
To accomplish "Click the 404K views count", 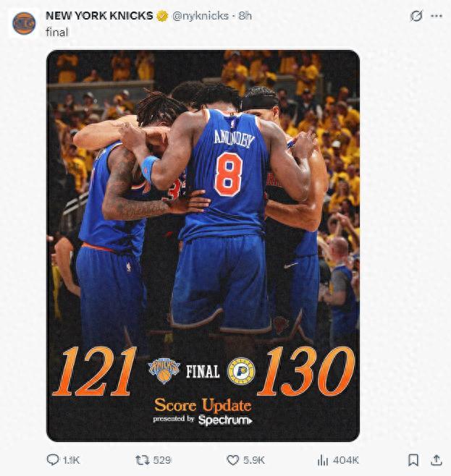I will click(345, 459).
